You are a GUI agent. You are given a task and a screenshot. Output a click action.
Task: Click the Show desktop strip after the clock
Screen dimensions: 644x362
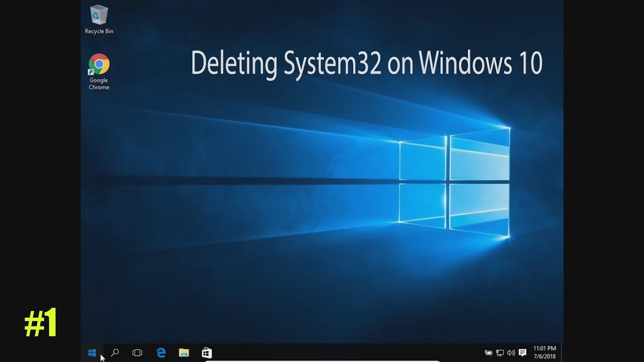pyautogui.click(x=561, y=353)
